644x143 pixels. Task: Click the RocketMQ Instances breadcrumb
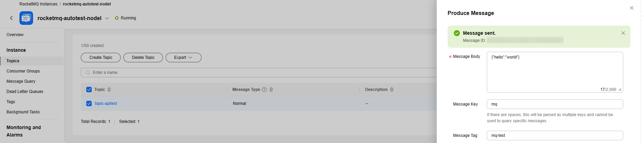39,4
